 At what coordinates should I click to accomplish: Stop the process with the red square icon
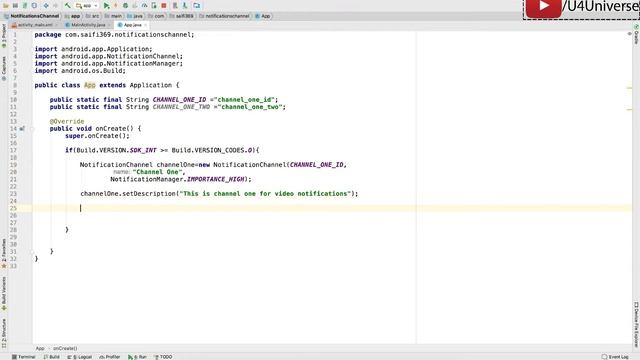coord(164,6)
